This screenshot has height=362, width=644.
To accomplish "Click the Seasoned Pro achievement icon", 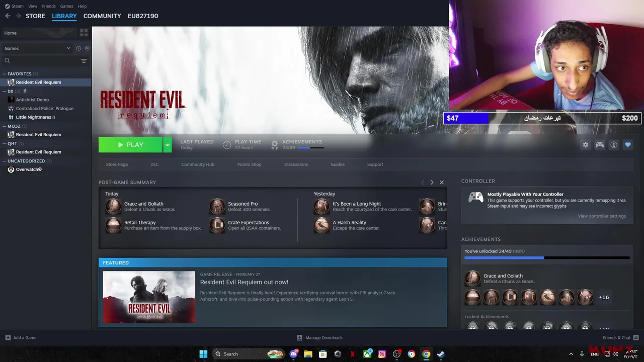I will click(x=217, y=207).
